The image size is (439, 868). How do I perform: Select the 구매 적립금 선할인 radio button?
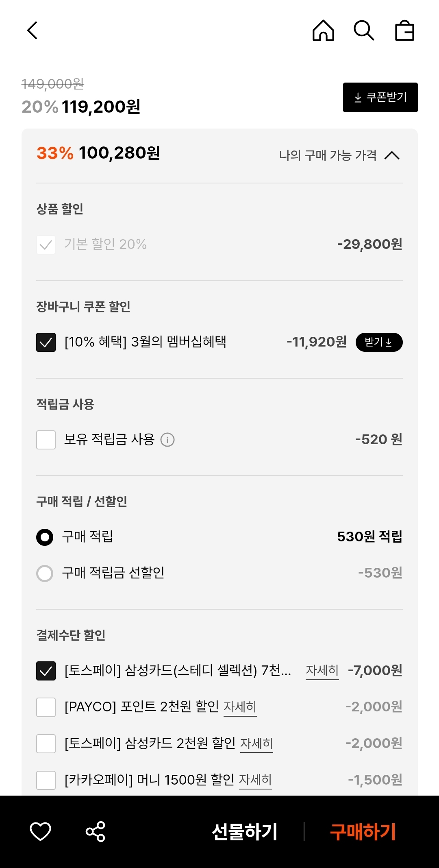point(45,574)
